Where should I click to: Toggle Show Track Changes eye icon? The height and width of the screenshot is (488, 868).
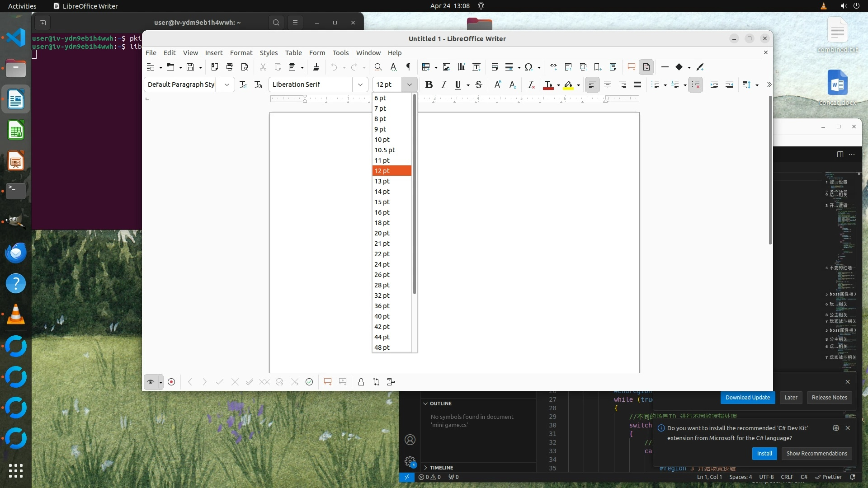[151, 382]
